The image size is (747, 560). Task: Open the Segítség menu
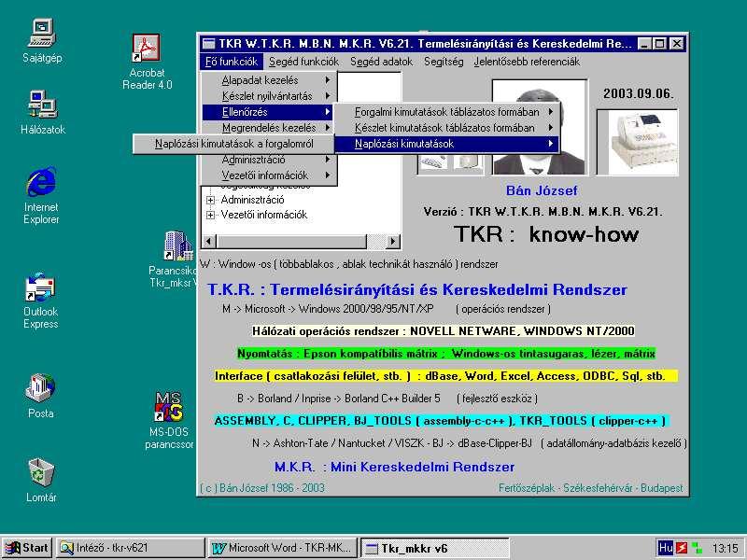tap(444, 62)
